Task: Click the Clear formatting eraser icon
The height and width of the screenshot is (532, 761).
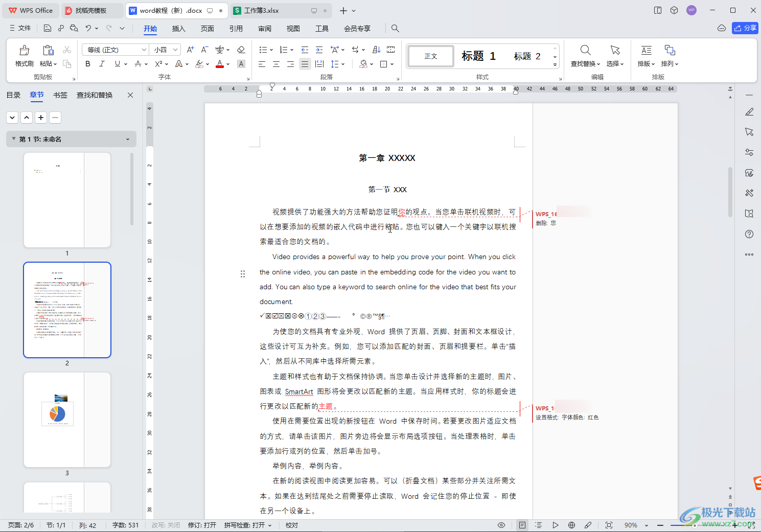Action: point(241,50)
